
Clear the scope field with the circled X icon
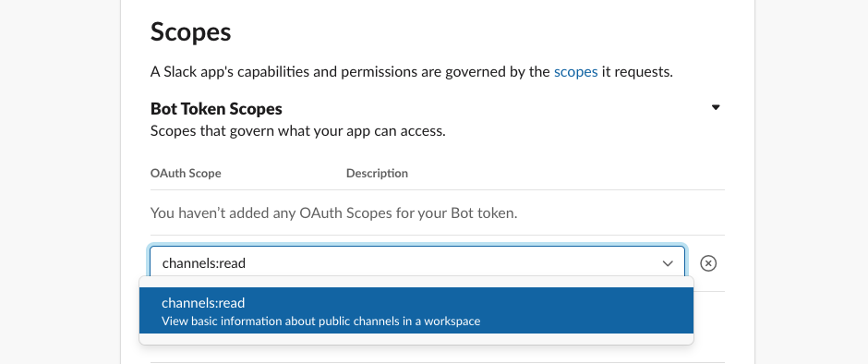(708, 263)
